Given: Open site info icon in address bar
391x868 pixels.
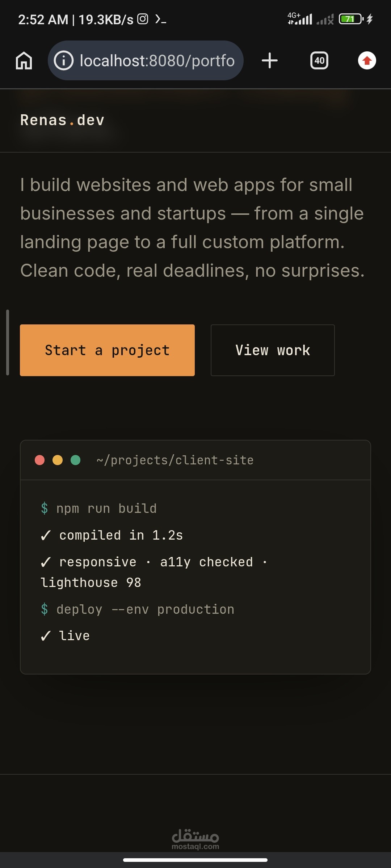Looking at the screenshot, I should coord(64,60).
